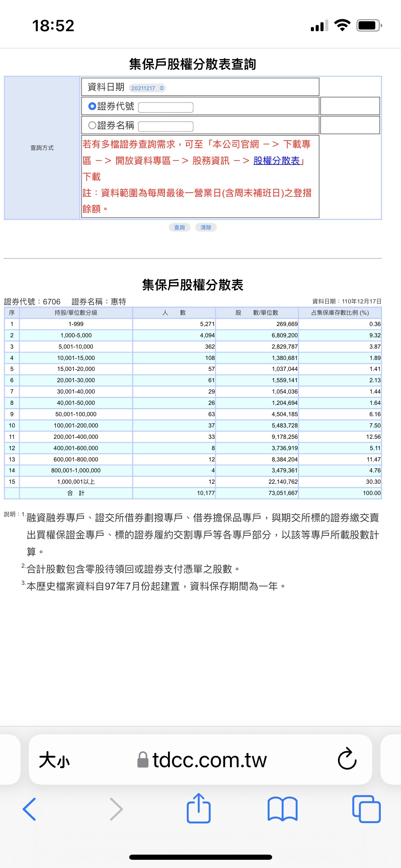Tap the 持股/單位數分級 column header
The height and width of the screenshot is (868, 401).
click(76, 313)
